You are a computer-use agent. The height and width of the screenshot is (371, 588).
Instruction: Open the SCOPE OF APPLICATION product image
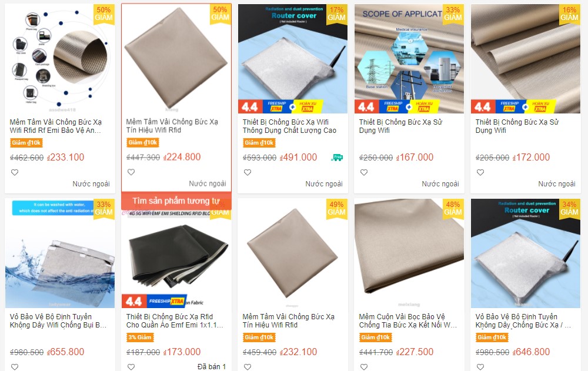click(x=409, y=59)
